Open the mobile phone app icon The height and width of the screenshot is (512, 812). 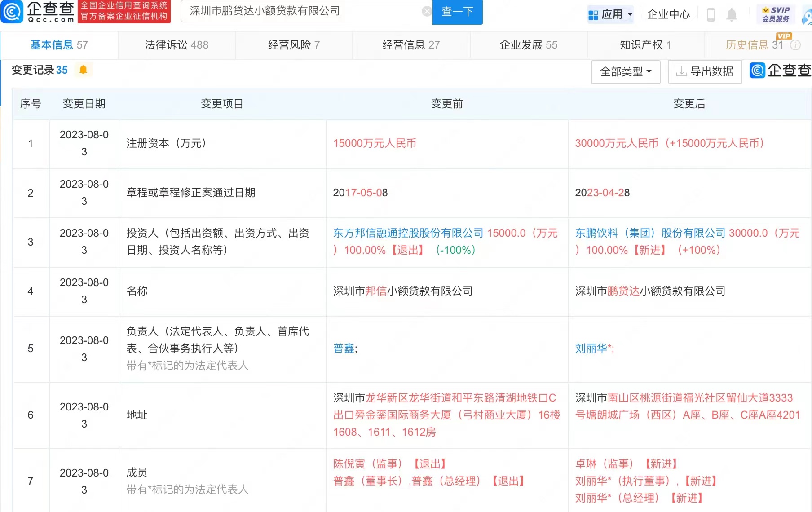pyautogui.click(x=710, y=15)
